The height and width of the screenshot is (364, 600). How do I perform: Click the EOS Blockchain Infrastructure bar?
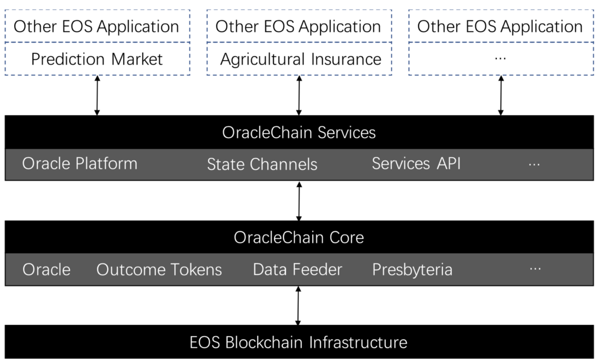299,342
